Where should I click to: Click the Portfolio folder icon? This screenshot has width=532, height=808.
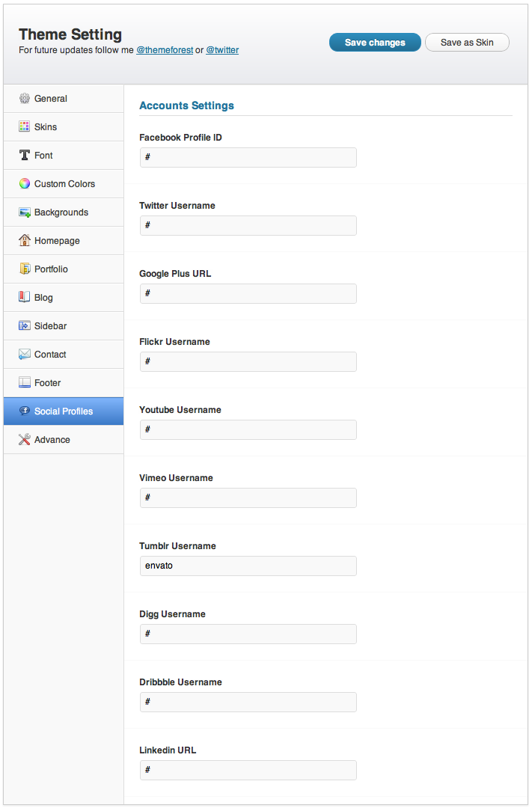tap(24, 269)
